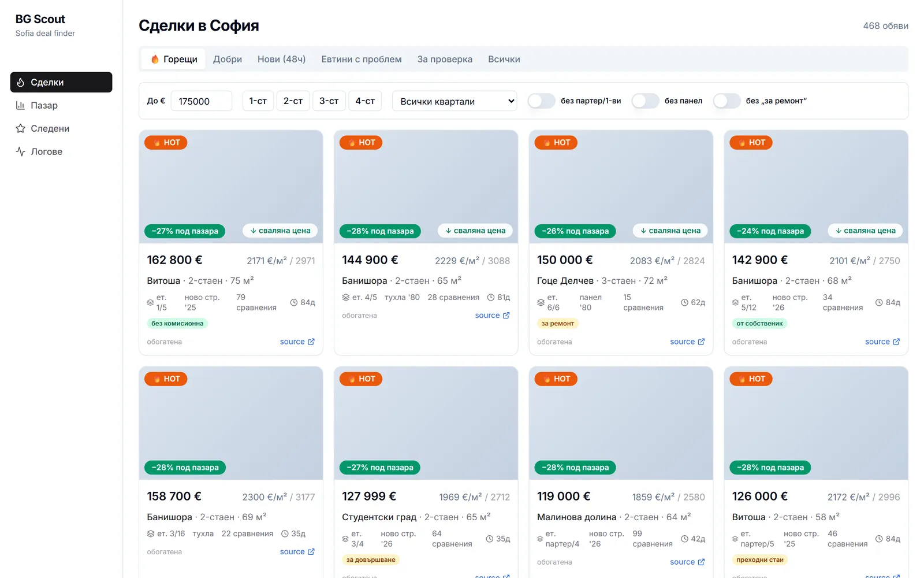Toggle the 3-ст room filter
The width and height of the screenshot is (924, 578).
pyautogui.click(x=329, y=101)
